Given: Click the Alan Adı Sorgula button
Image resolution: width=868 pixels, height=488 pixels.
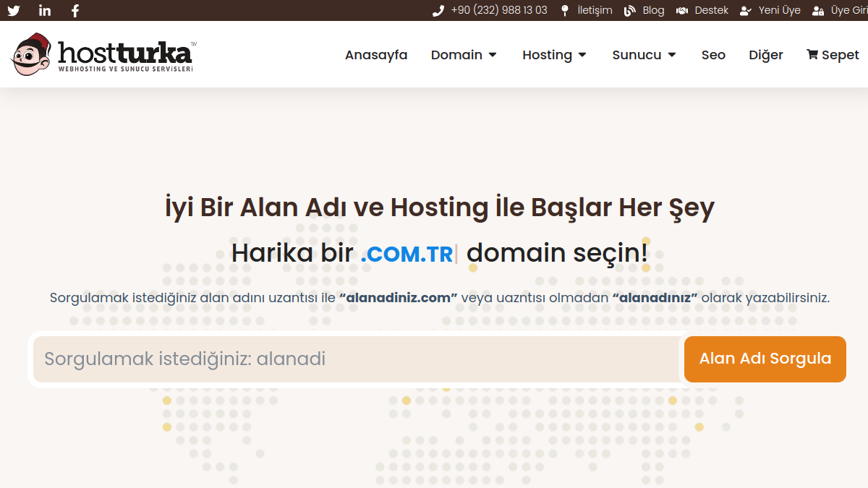Looking at the screenshot, I should pos(765,359).
